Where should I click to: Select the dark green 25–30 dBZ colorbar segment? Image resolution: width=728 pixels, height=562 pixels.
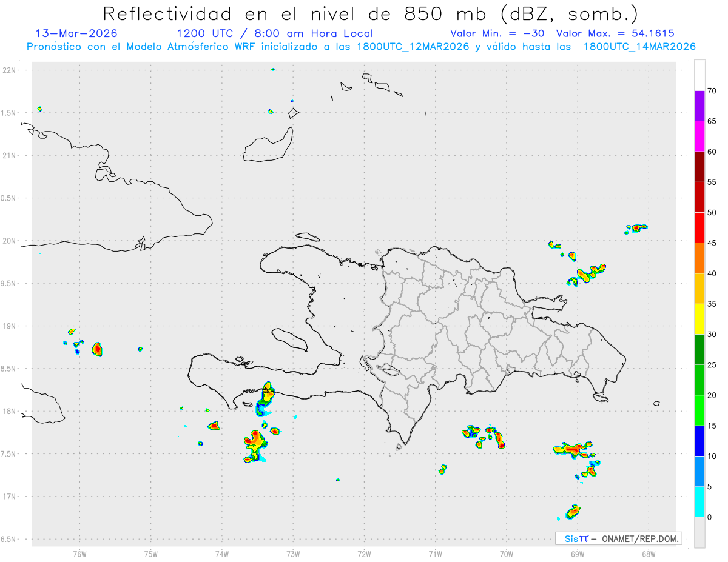(x=699, y=350)
